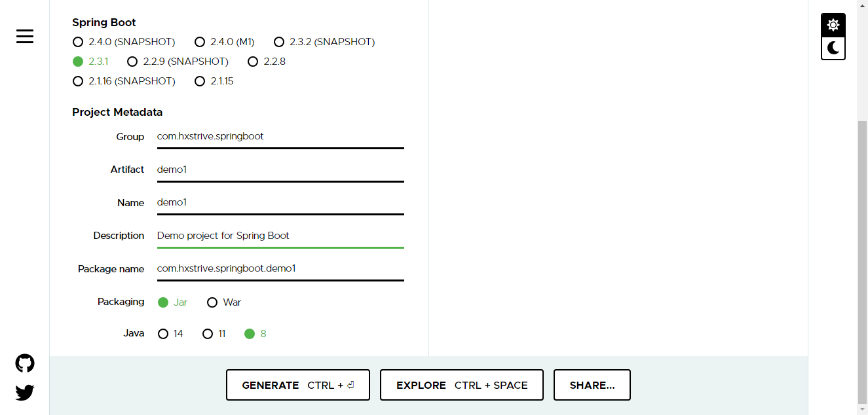Select Spring Boot 2.4.0 (SNAPSHOT)
The width and height of the screenshot is (868, 415).
click(124, 42)
